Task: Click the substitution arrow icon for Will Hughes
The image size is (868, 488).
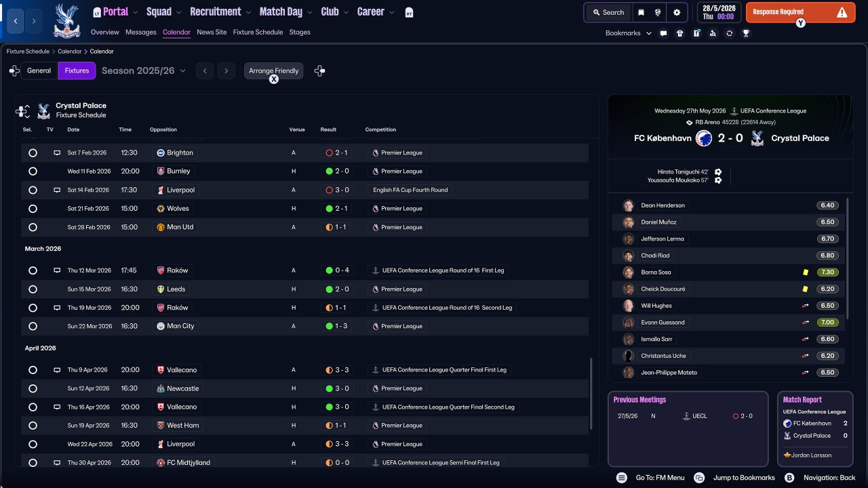Action: 806,306
